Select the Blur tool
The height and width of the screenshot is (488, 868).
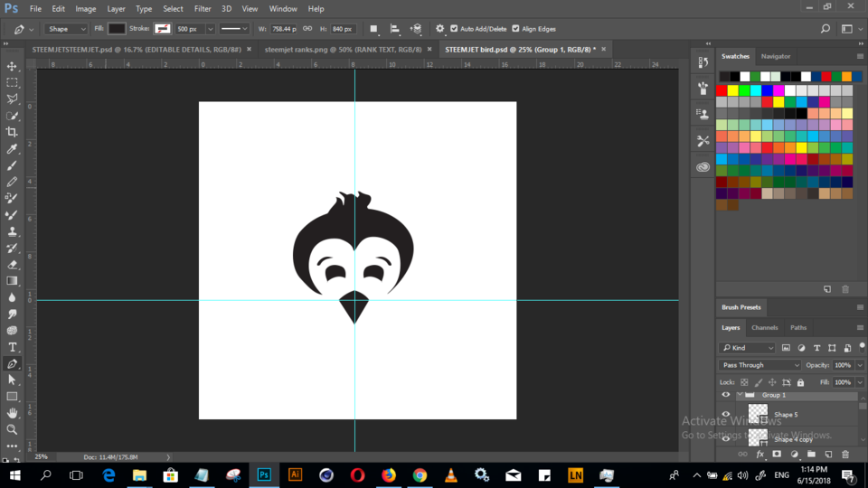(x=12, y=297)
